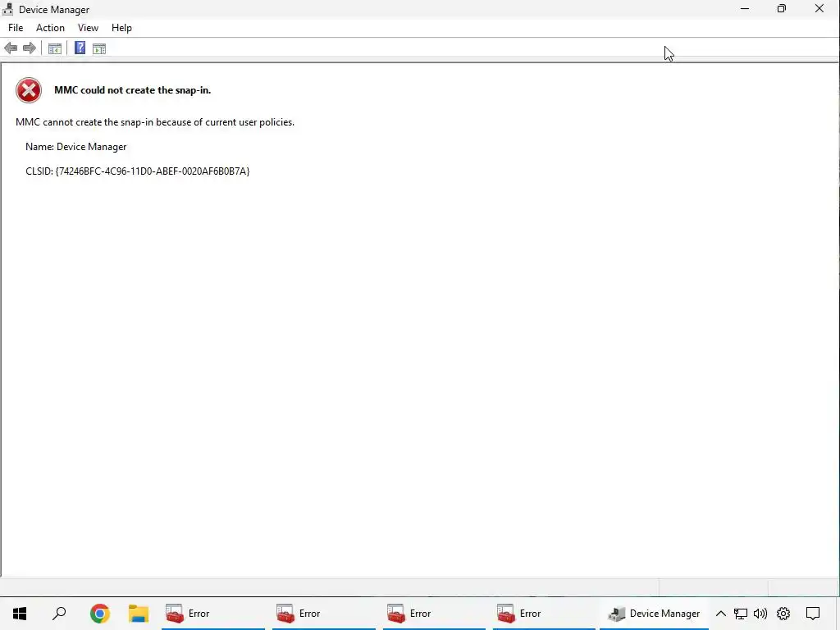840x630 pixels.
Task: Open the Windows Start menu
Action: (x=20, y=614)
